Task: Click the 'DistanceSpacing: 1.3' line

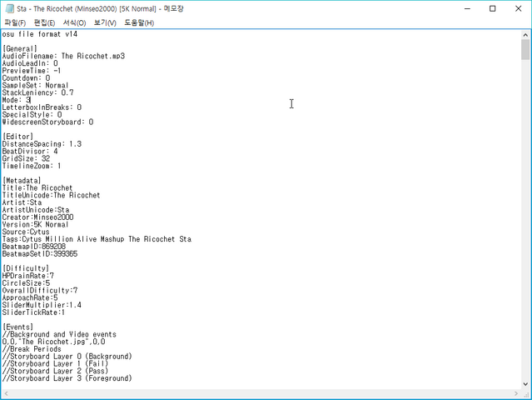Action: [42, 144]
